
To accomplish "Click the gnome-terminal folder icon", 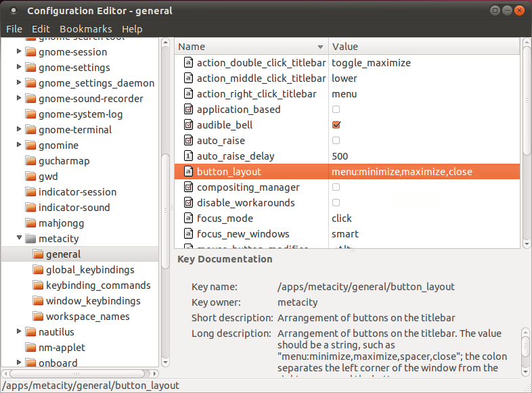I will (x=30, y=129).
